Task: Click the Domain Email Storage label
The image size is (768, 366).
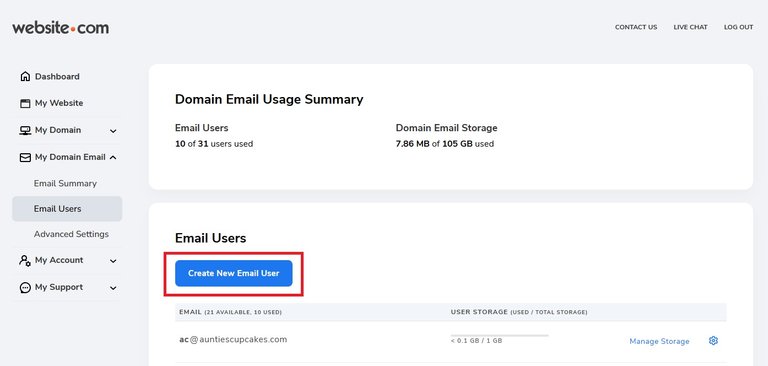Action: pyautogui.click(x=446, y=128)
